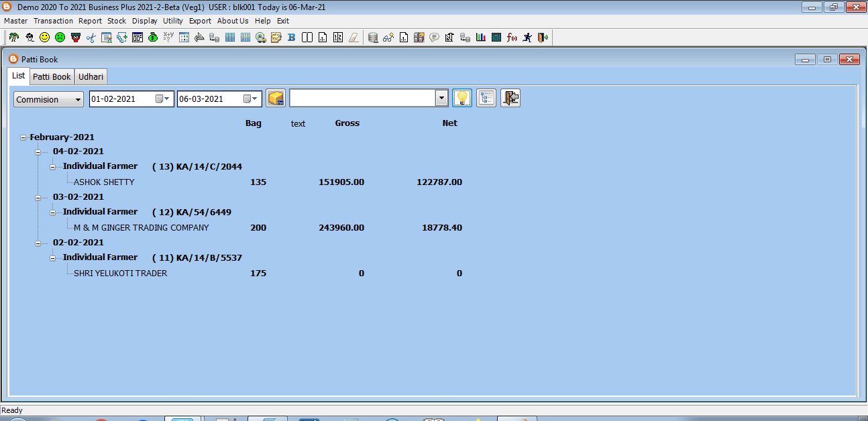Click the green money bag icon
868x421 pixels.
point(153,38)
